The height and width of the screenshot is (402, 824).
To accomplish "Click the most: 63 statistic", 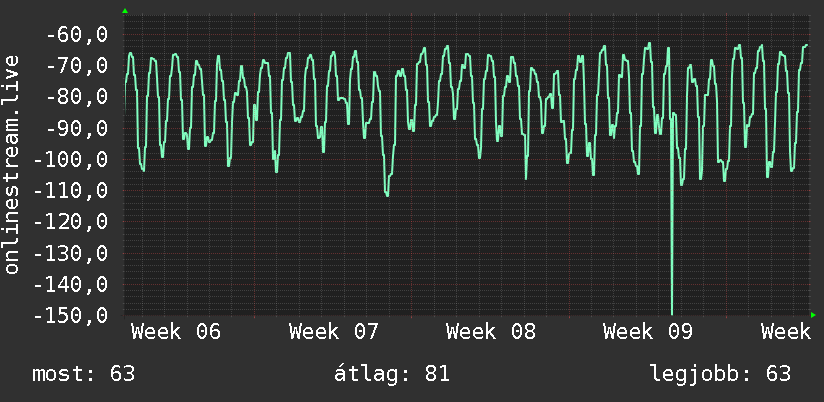I will [x=84, y=374].
